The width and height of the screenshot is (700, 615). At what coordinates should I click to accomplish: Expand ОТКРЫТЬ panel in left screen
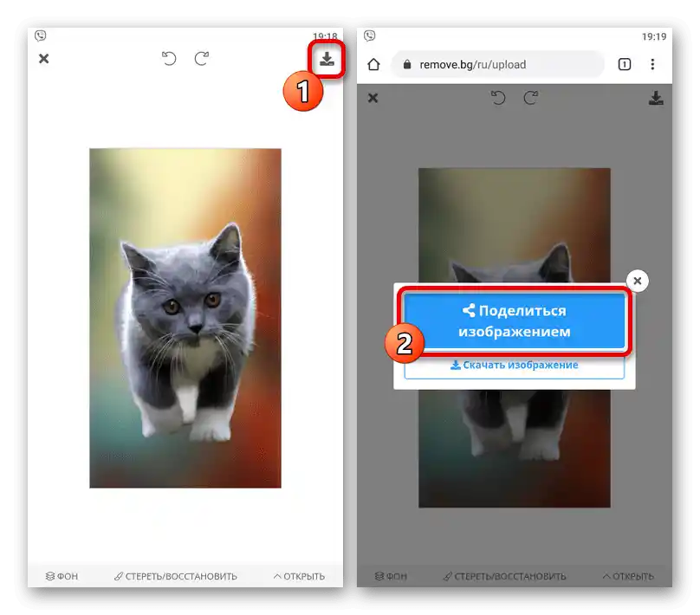299,576
